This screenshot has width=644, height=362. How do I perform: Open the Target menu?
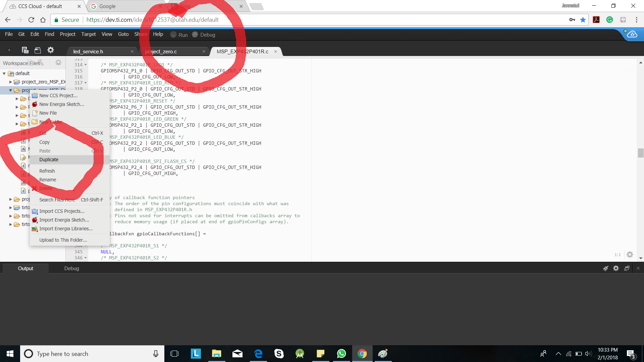[x=88, y=34]
